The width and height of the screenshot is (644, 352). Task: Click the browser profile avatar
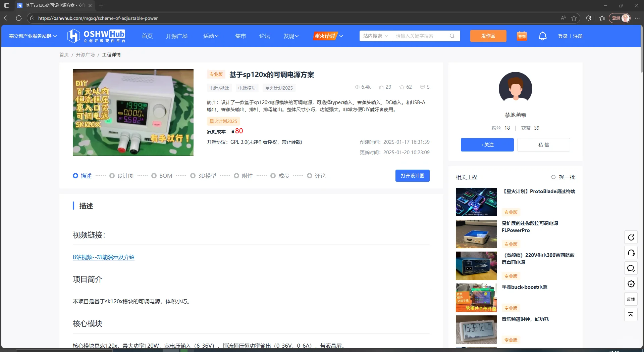tap(625, 18)
